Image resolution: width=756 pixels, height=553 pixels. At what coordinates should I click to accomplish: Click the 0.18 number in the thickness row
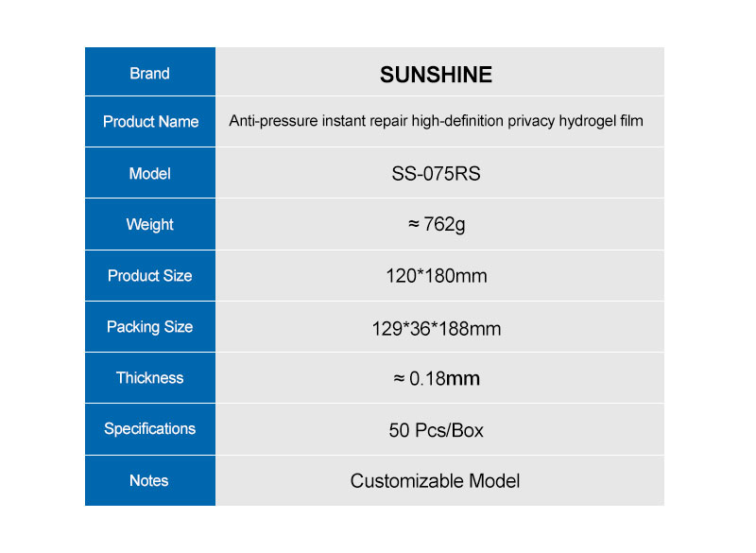426,378
